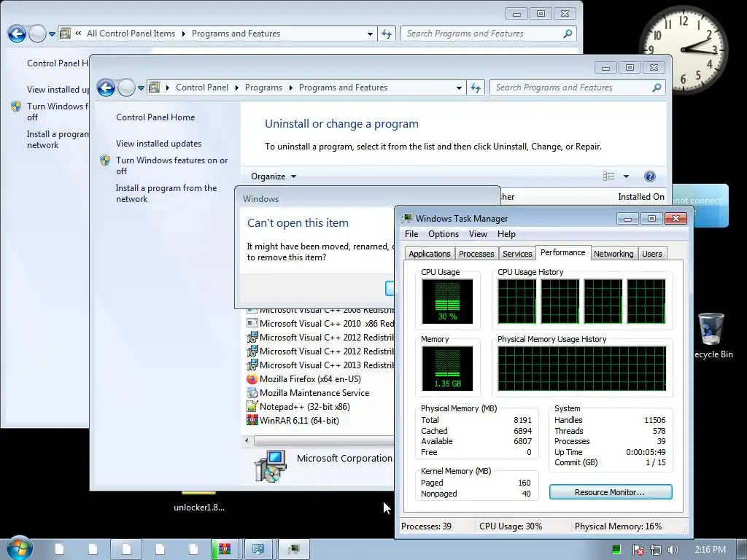Open the recent pages dropdown in the rear window
The height and width of the screenshot is (560, 747).
(52, 34)
